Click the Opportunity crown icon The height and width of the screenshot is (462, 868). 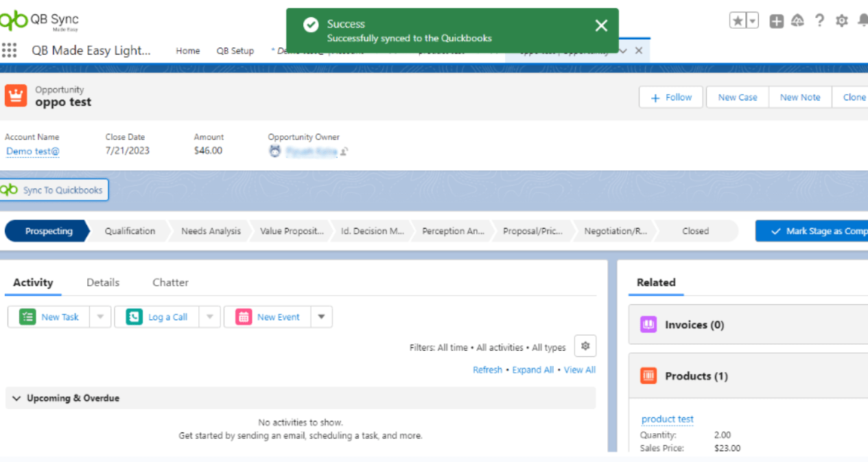pos(15,95)
